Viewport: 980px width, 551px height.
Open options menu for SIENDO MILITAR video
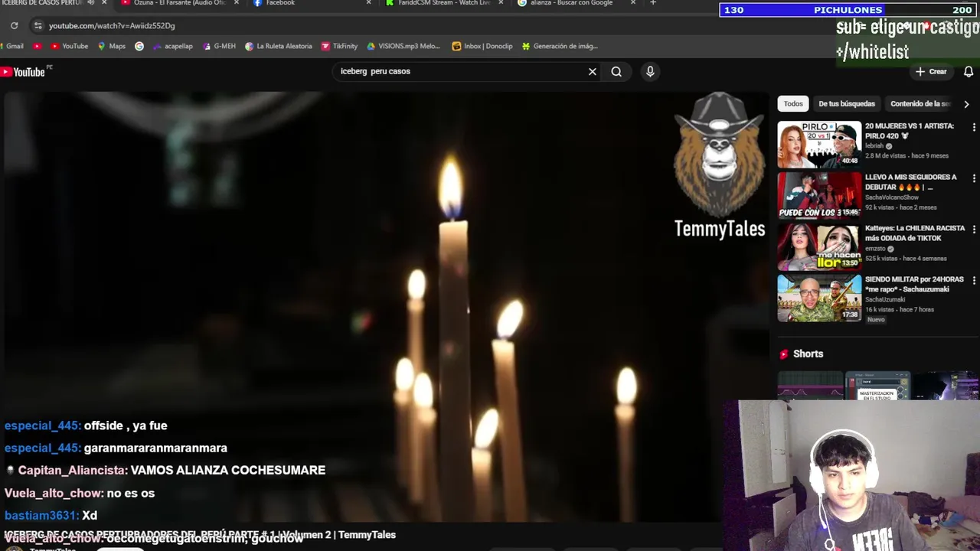[x=974, y=281]
